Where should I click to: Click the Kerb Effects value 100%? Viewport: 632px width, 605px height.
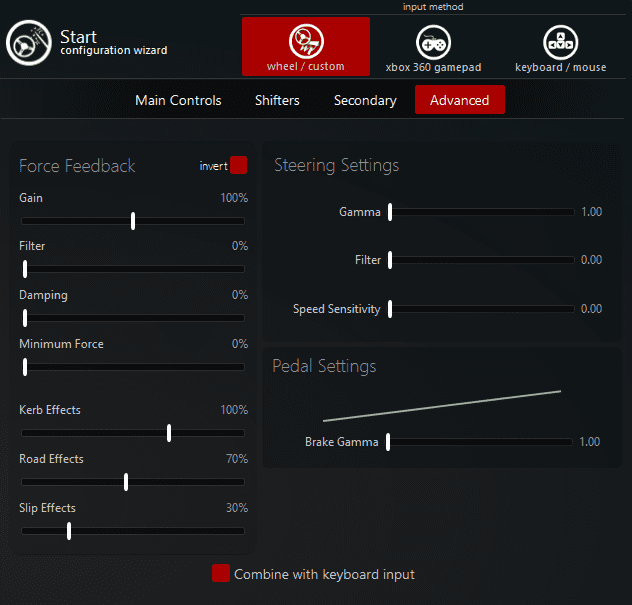pos(234,410)
